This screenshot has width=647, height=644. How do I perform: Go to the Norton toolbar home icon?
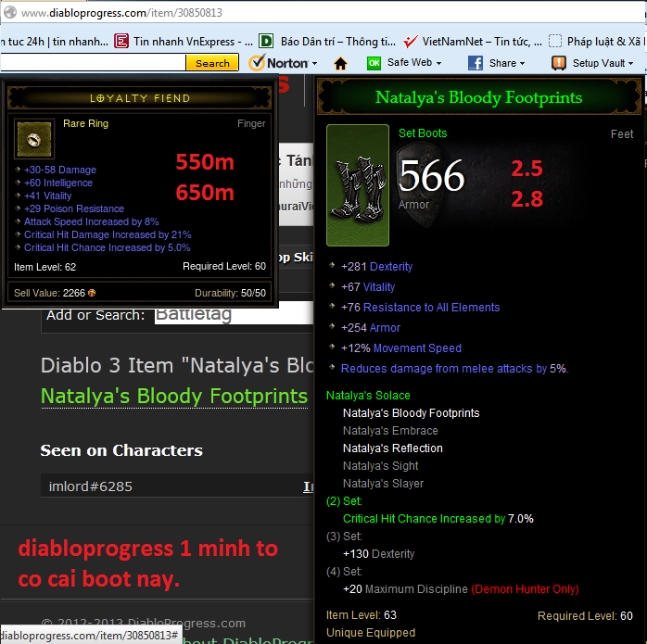(x=340, y=64)
